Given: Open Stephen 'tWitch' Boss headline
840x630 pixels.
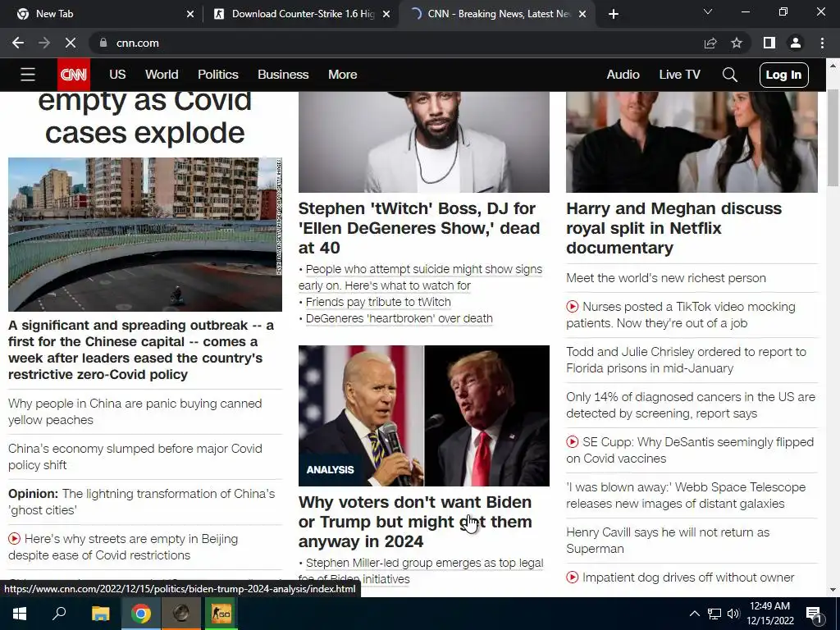Looking at the screenshot, I should point(419,228).
